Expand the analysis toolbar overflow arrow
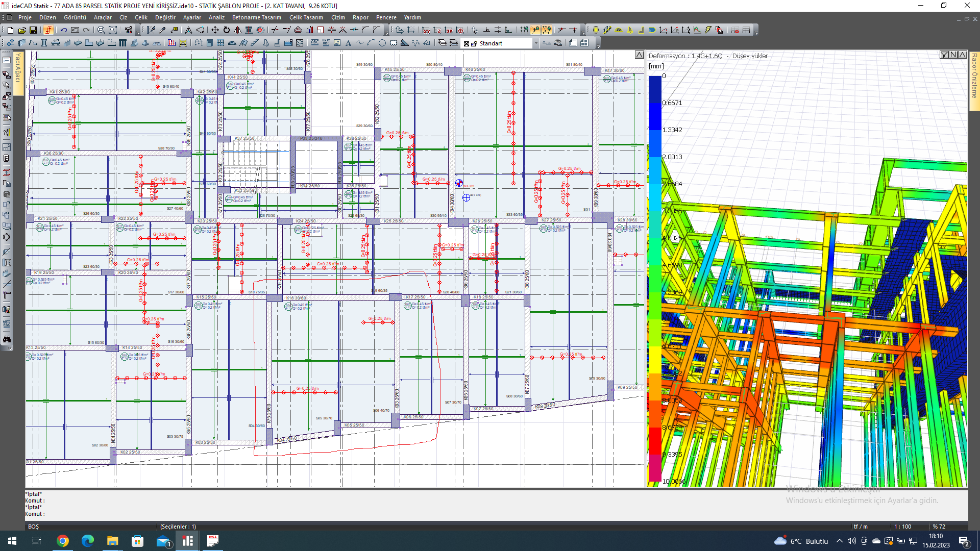Screen dimensions: 980x551 pos(756,32)
